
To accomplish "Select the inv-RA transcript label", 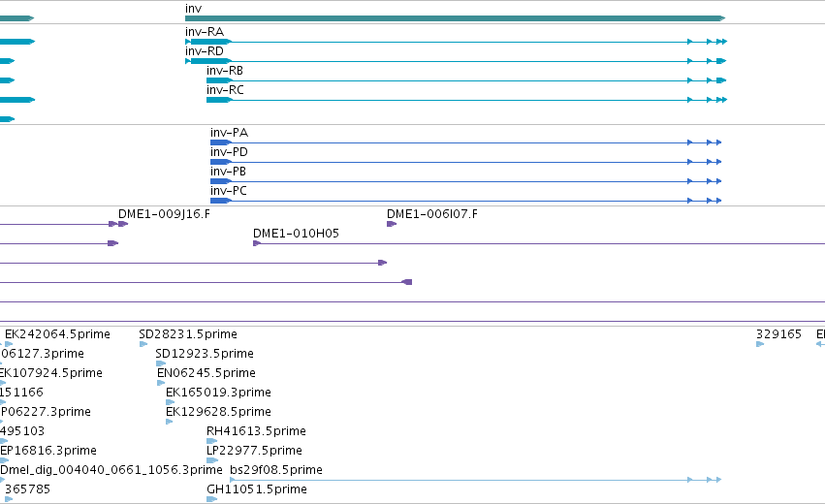I will [x=205, y=32].
